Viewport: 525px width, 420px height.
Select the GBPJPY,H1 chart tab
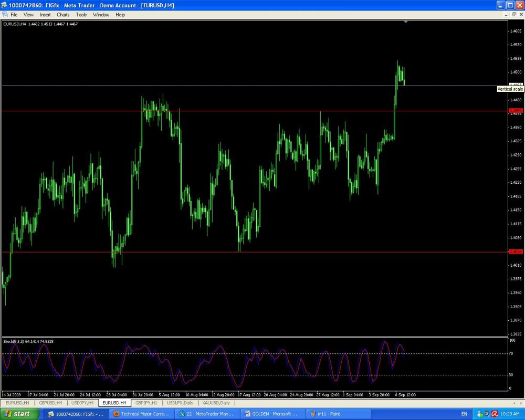click(146, 403)
